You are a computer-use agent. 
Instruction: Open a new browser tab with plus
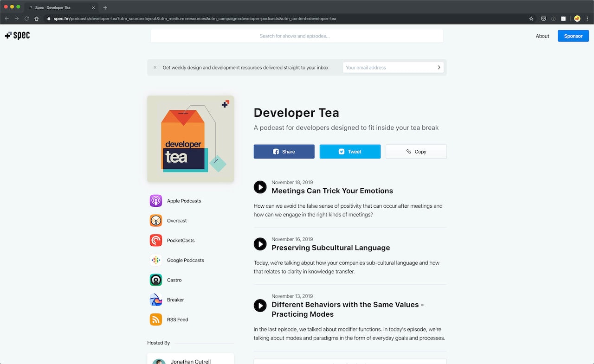pyautogui.click(x=105, y=7)
